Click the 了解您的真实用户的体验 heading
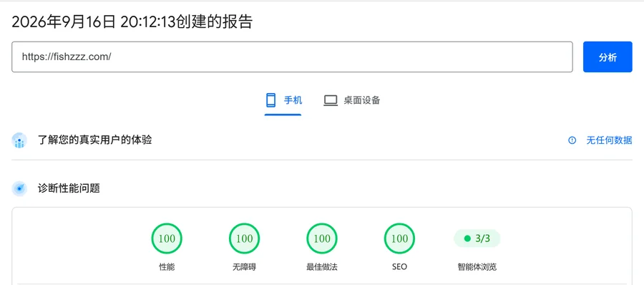This screenshot has height=285, width=644. point(95,140)
